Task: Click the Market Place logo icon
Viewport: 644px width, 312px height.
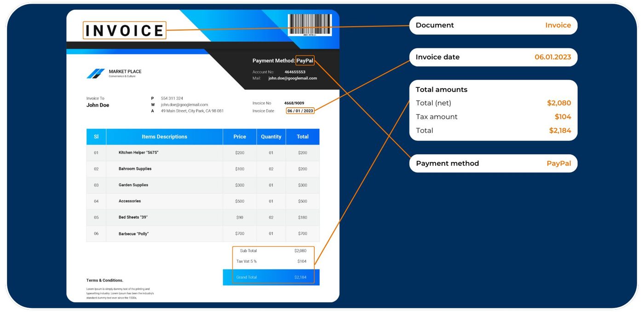Action: pos(96,73)
